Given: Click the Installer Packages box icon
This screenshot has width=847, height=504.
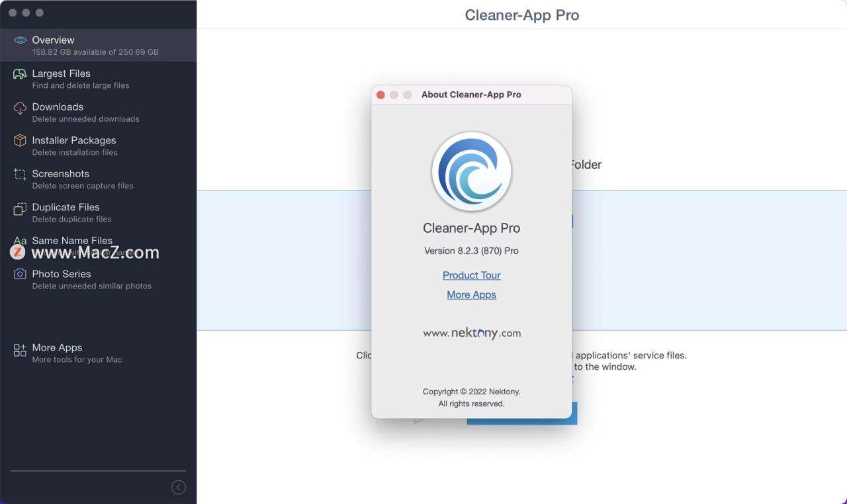Looking at the screenshot, I should (x=20, y=140).
